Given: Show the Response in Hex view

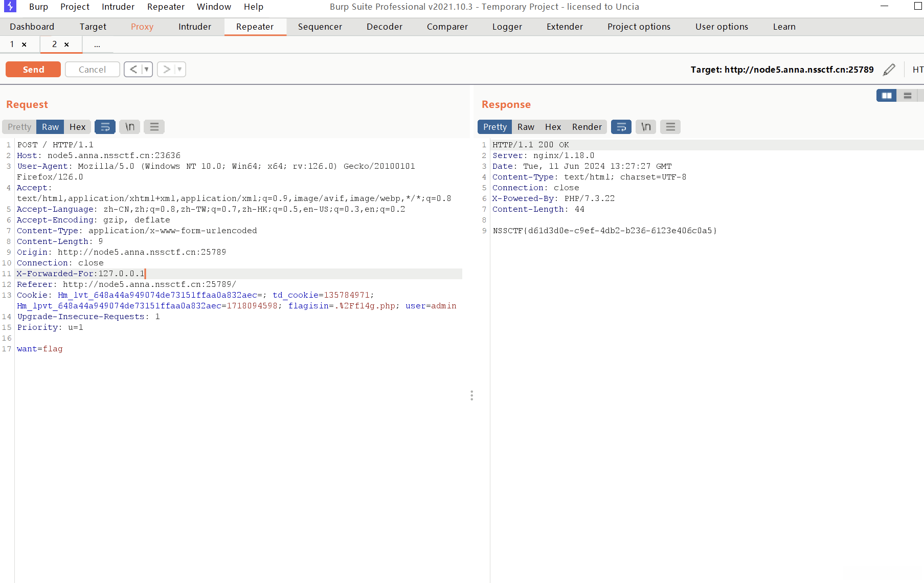Looking at the screenshot, I should pyautogui.click(x=553, y=127).
